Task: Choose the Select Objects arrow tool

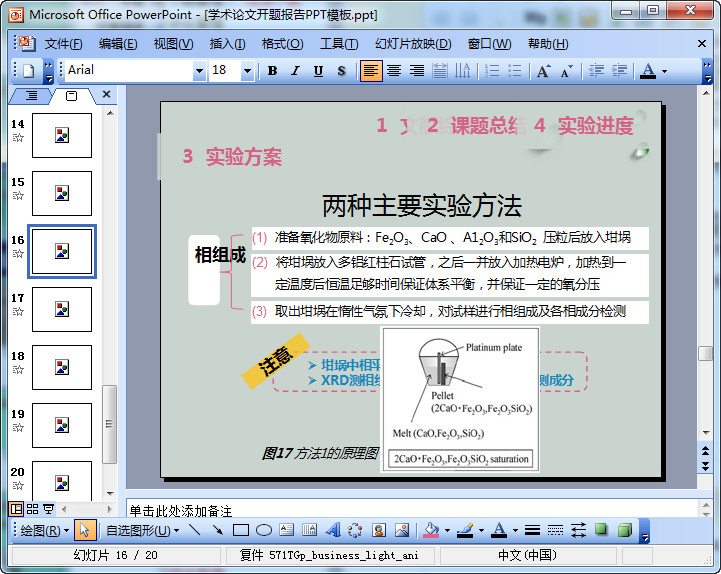Action: 85,530
